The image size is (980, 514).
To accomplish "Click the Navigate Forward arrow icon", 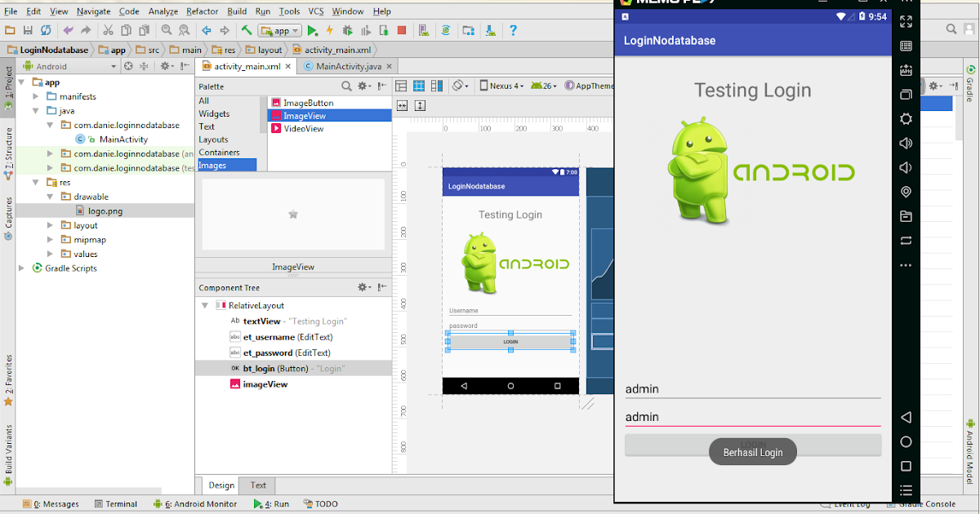I will click(224, 30).
